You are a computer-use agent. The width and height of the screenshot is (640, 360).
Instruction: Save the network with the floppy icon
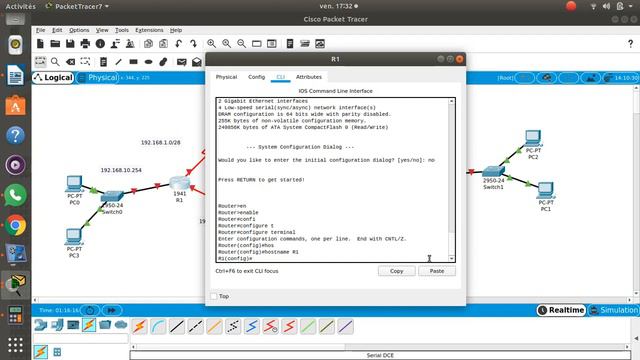pos(70,44)
